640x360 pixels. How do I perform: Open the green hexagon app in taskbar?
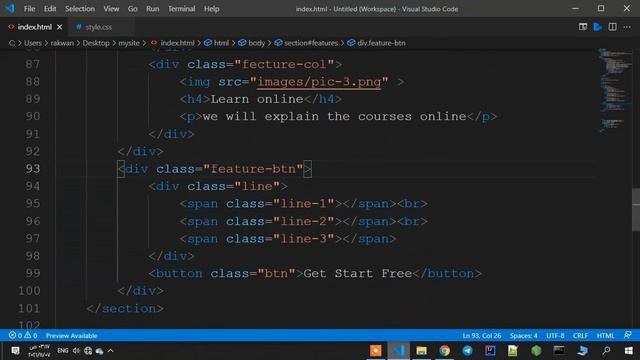coord(536,351)
